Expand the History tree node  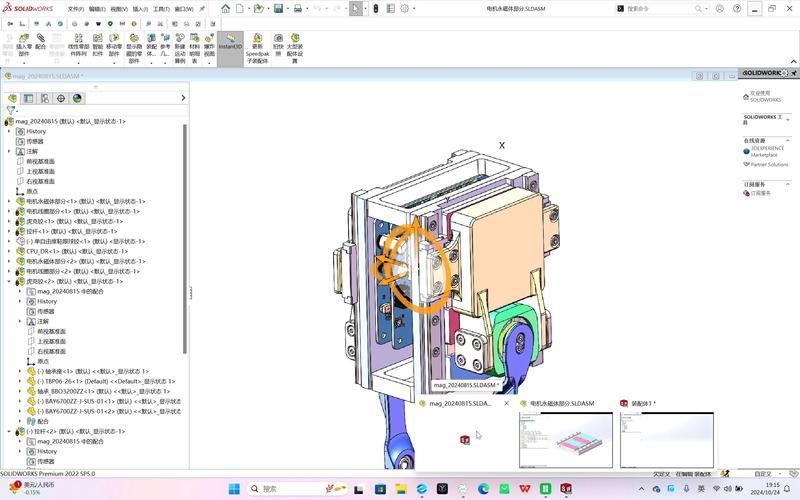pyautogui.click(x=9, y=131)
